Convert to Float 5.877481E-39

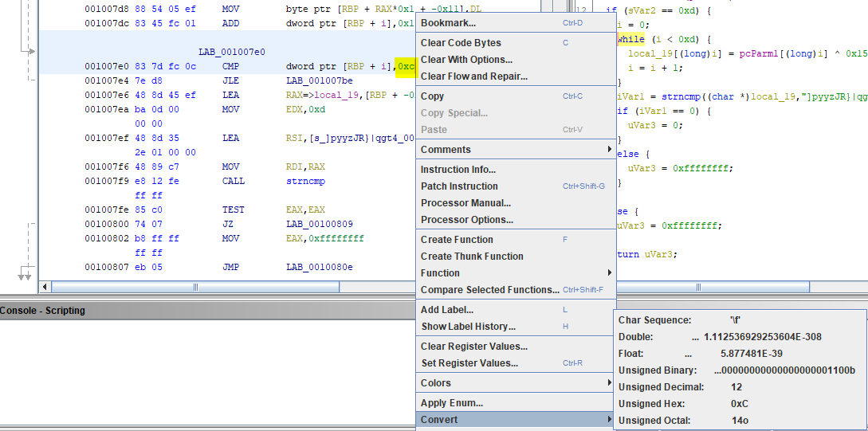point(740,354)
